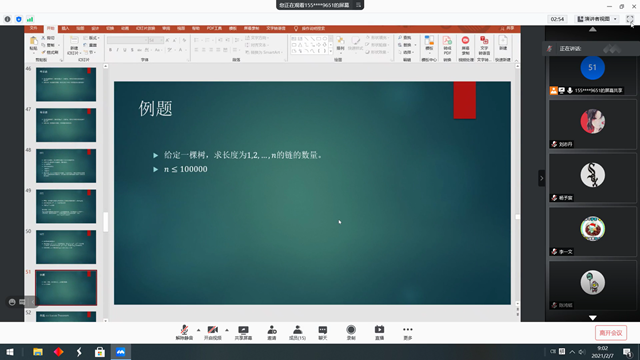This screenshot has height=360, width=640.
Task: Open the More options ellipsis
Action: 408,332
